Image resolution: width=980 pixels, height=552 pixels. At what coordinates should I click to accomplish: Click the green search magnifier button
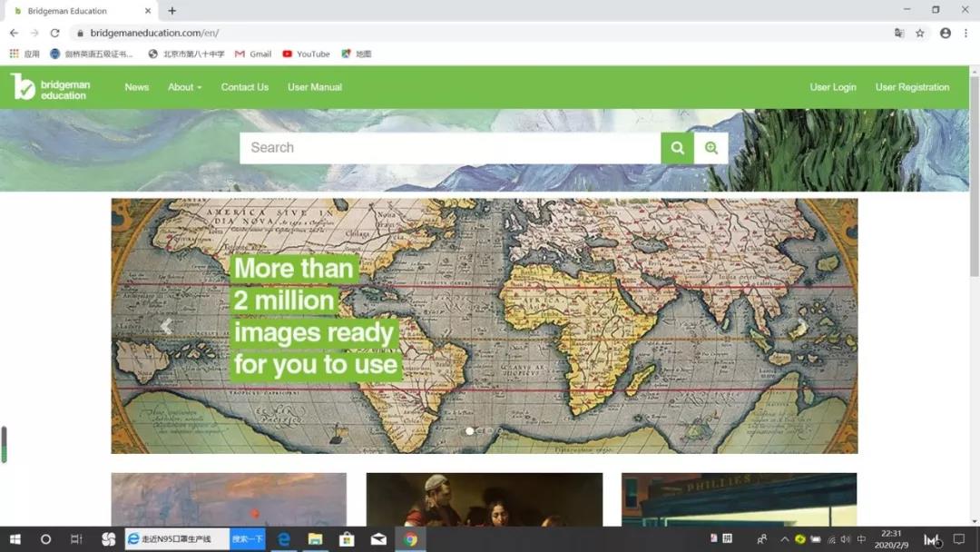677,148
